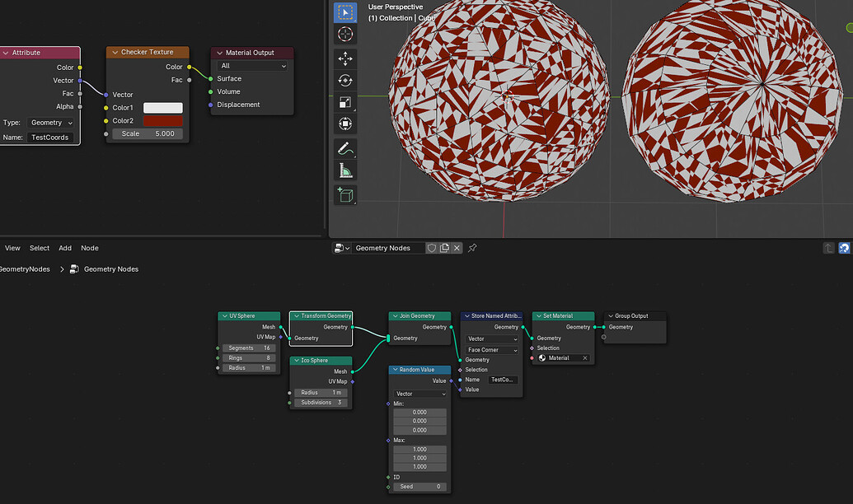Open the white Color1 swatch in Checker Texture
Image resolution: width=853 pixels, height=504 pixels.
(x=162, y=108)
